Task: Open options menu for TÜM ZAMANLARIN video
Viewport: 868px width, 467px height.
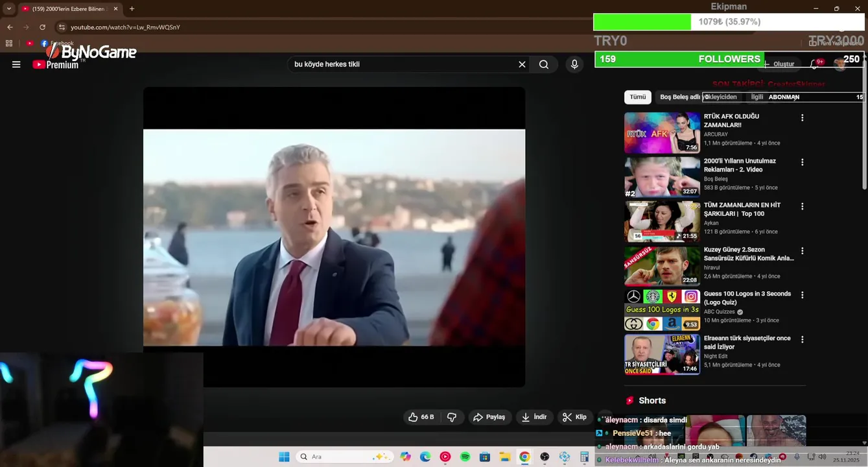Action: (802, 206)
